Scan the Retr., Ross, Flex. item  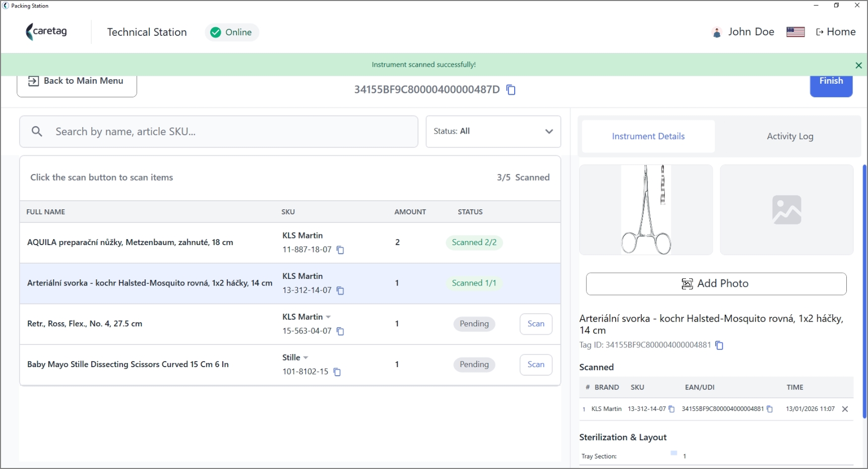536,324
